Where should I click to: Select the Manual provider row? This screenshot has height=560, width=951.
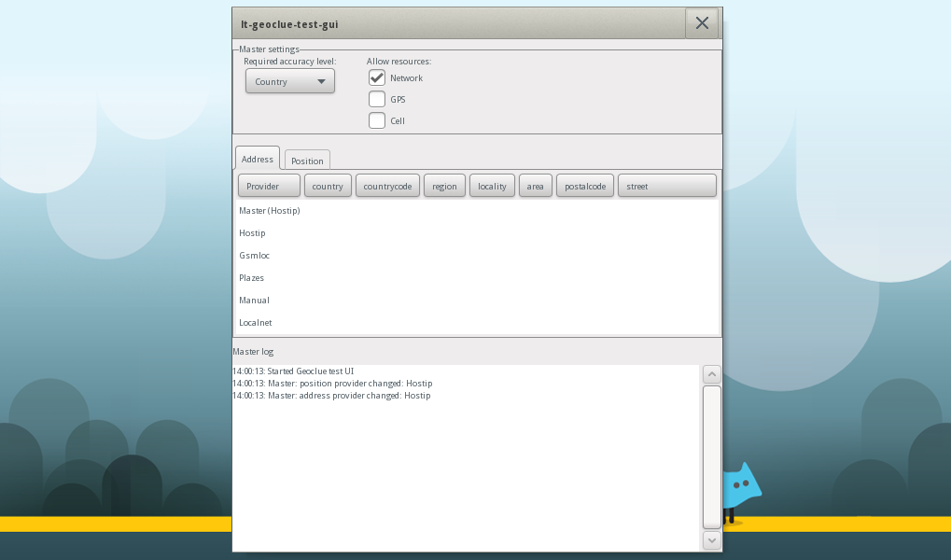477,301
